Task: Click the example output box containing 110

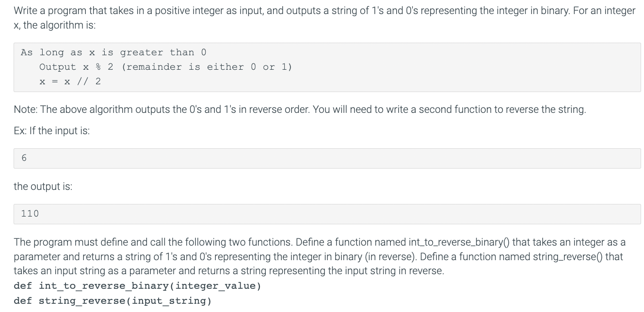Action: pyautogui.click(x=327, y=214)
